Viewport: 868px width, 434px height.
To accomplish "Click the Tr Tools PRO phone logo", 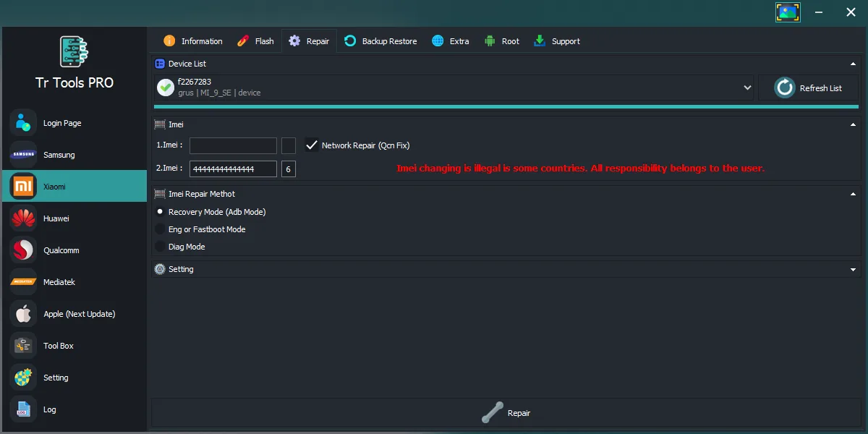I will pyautogui.click(x=74, y=51).
